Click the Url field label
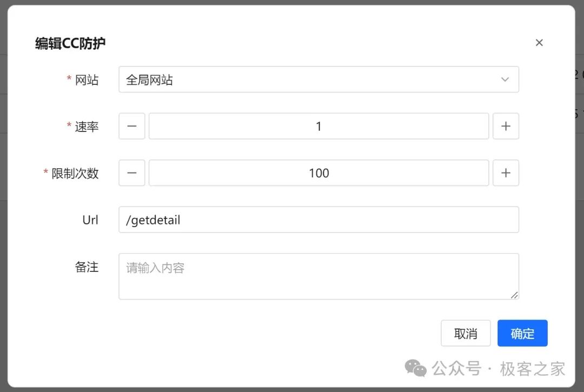Viewport: 584px width, 392px height. point(90,220)
